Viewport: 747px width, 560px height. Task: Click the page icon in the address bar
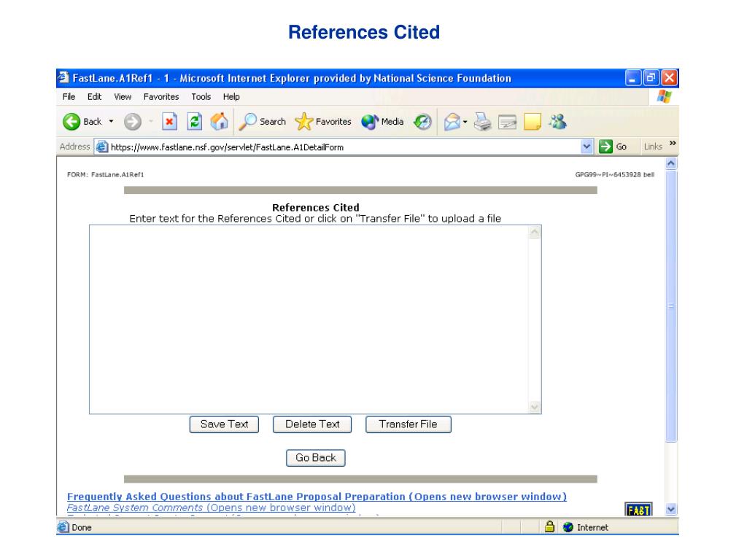pos(101,147)
